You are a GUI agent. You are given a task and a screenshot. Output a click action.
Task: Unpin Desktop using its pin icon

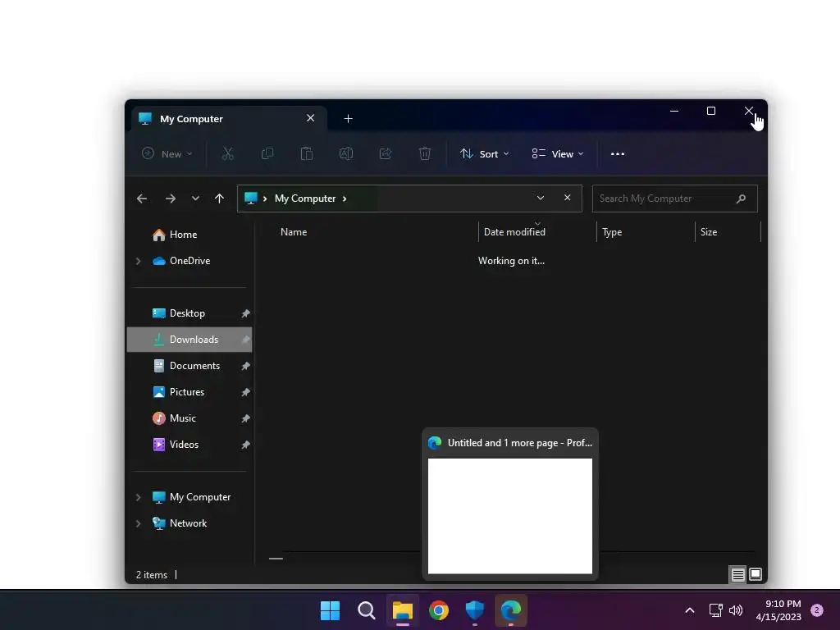[245, 313]
